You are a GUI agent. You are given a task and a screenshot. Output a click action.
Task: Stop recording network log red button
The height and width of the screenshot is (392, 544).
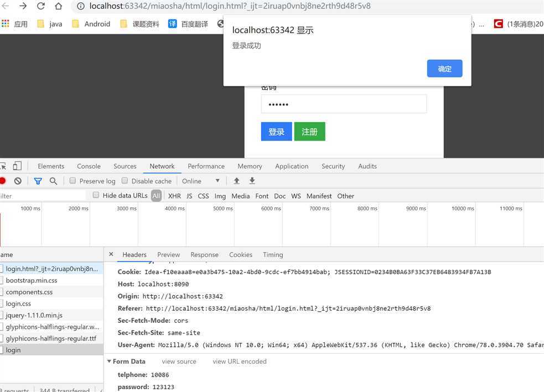tap(2, 181)
